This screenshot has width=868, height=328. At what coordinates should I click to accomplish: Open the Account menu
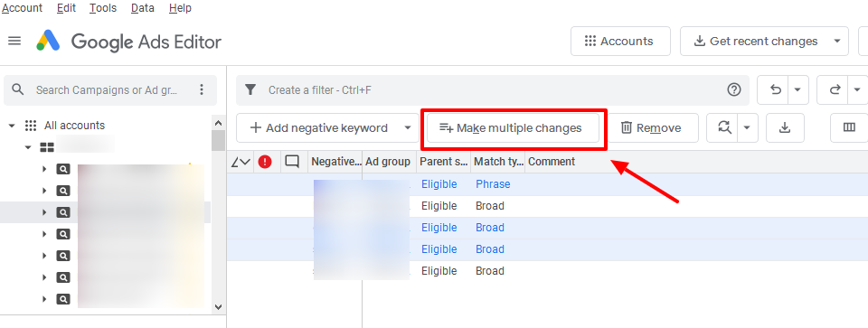[x=22, y=8]
